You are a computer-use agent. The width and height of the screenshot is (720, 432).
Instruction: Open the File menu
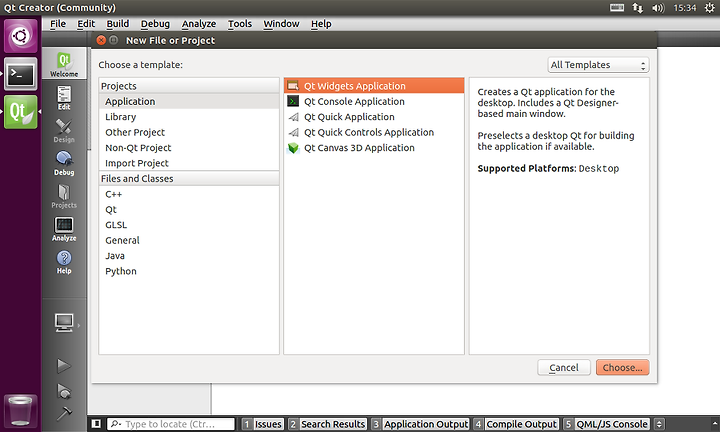58,24
